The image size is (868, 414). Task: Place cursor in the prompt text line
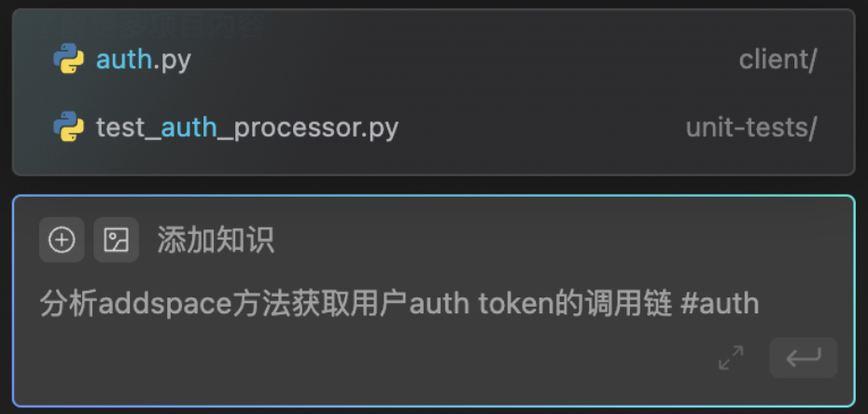point(399,305)
